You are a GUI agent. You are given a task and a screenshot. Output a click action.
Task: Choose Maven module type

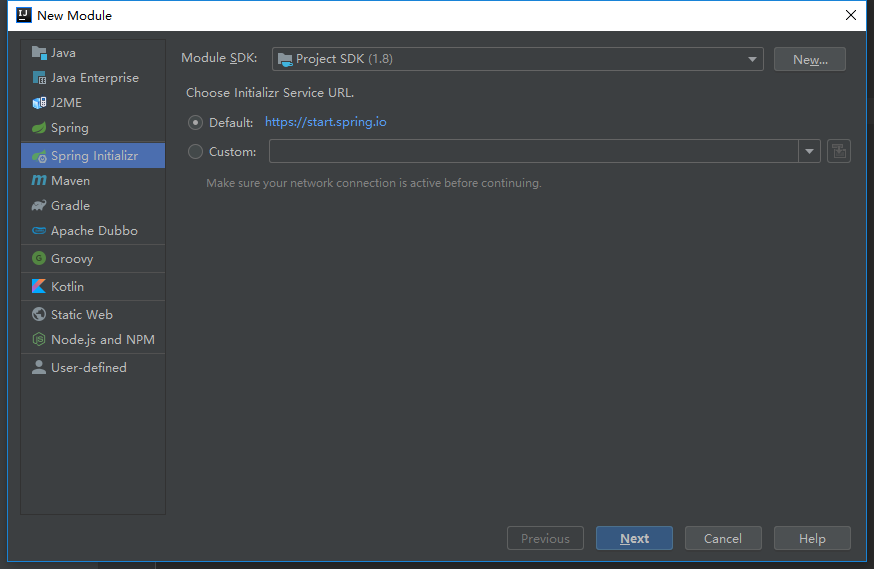pos(93,181)
